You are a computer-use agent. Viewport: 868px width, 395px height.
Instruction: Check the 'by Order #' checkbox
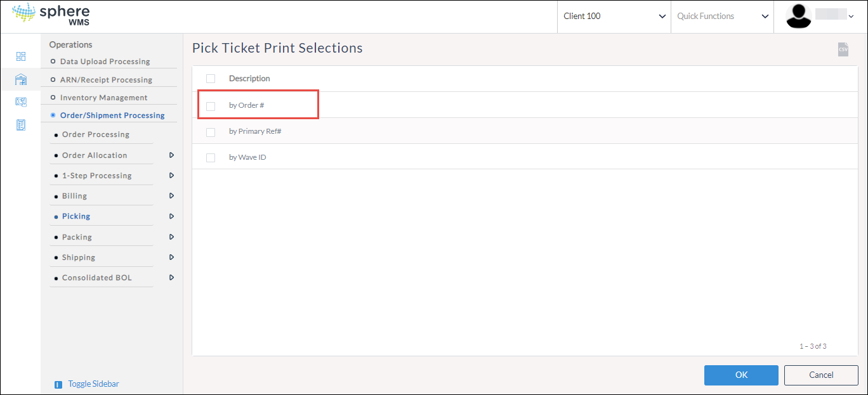211,106
